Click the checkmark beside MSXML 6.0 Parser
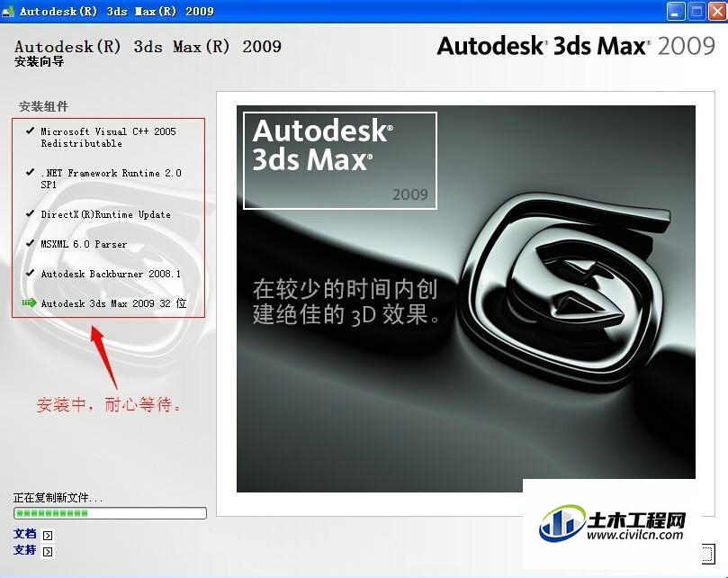The image size is (728, 578). coord(31,243)
